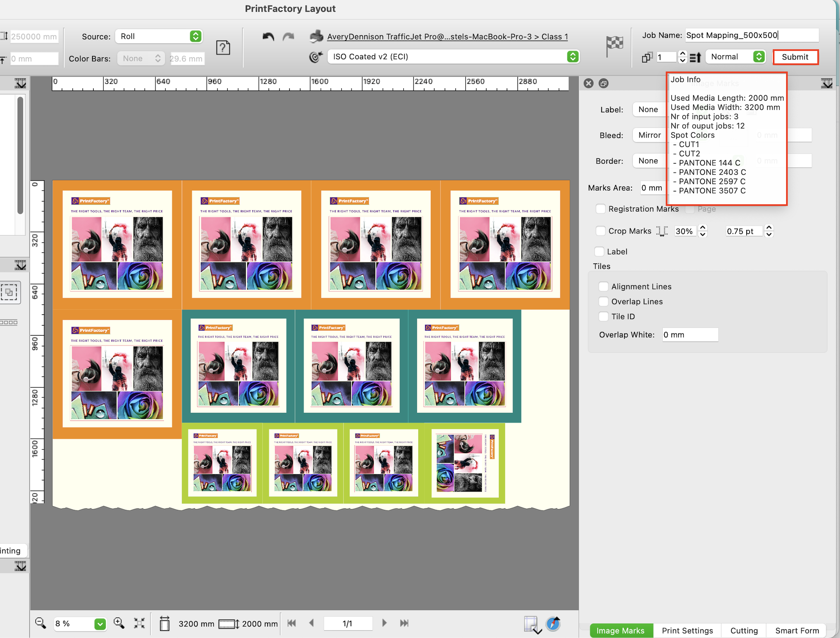The width and height of the screenshot is (840, 638).
Task: Click the priority sort icon
Action: (695, 57)
